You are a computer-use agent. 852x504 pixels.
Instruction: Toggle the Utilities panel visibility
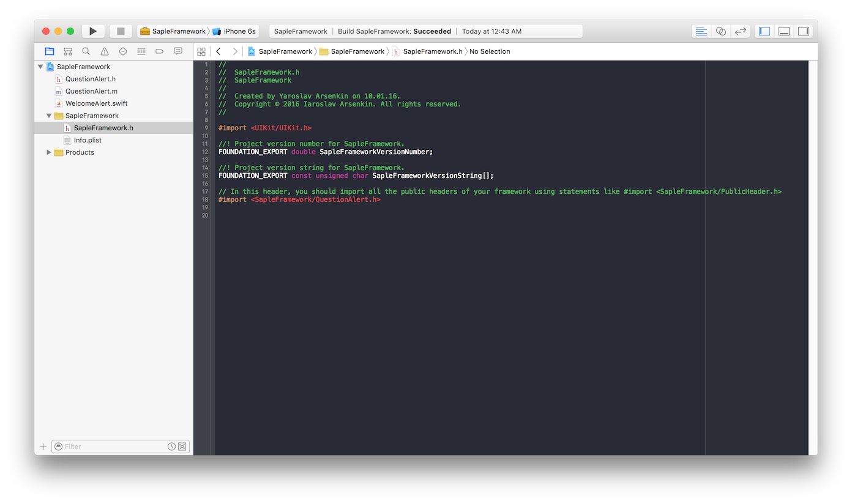(x=804, y=31)
